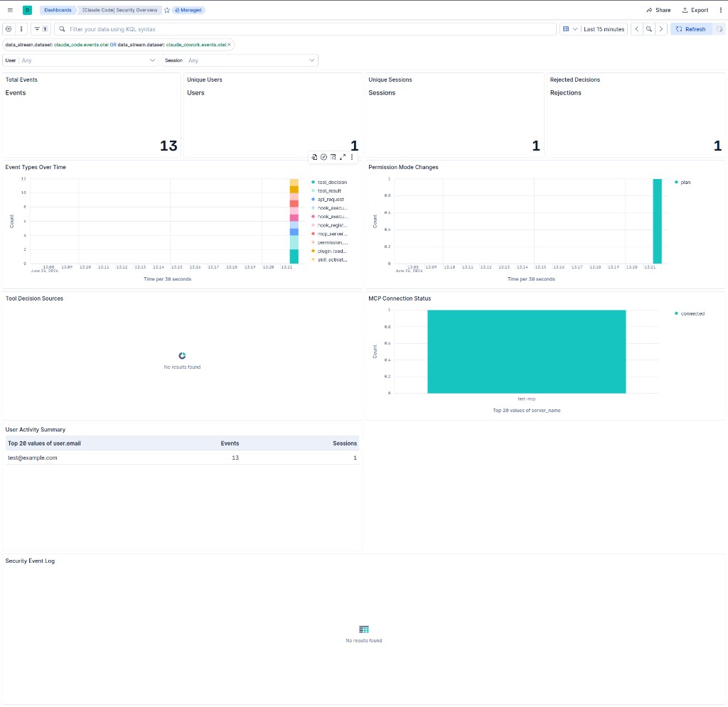Viewport: 728px width, 707px height.
Task: Refresh the dashboard data
Action: click(x=691, y=28)
